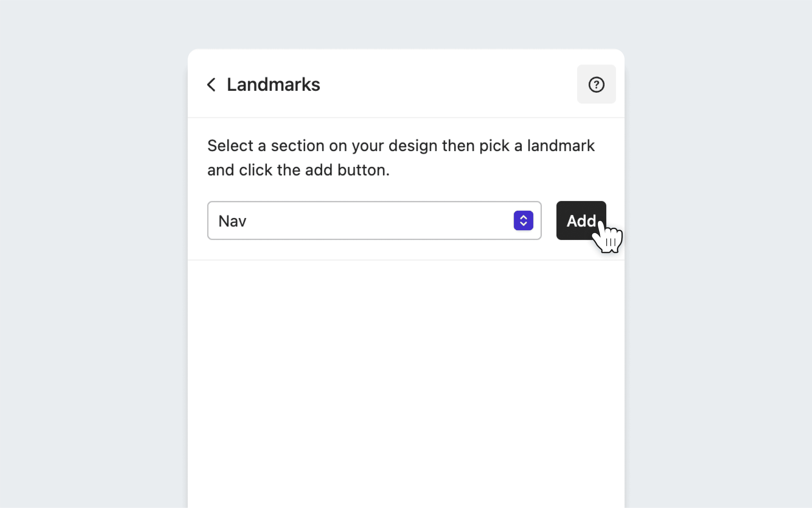The width and height of the screenshot is (812, 508).
Task: Click the help icon button
Action: coord(596,84)
